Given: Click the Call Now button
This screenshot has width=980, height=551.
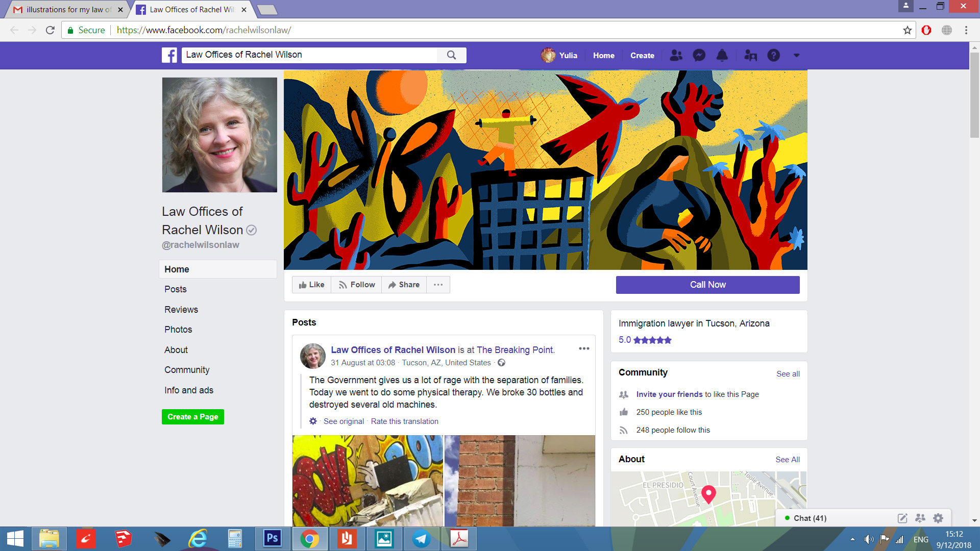Looking at the screenshot, I should [707, 285].
